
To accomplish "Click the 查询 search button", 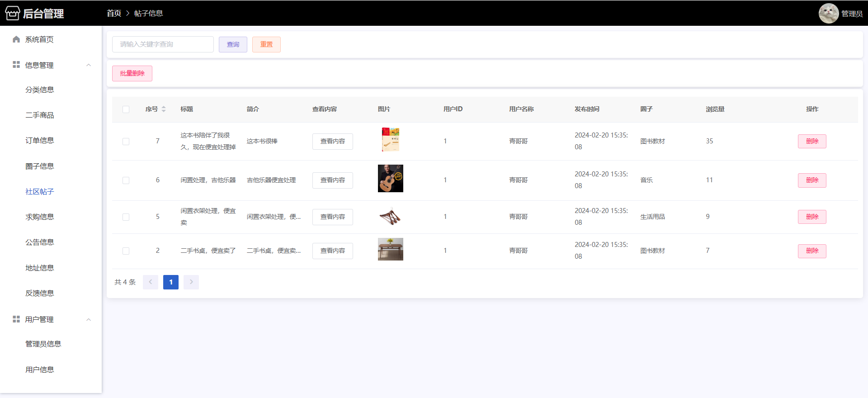I will point(233,44).
